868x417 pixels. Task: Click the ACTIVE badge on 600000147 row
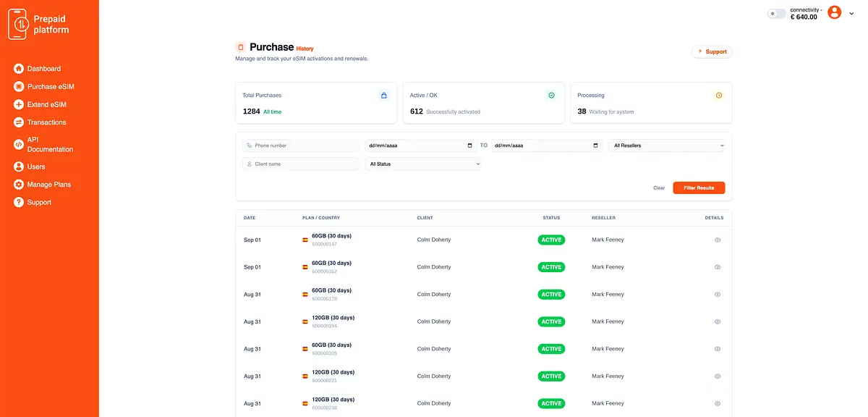point(551,240)
